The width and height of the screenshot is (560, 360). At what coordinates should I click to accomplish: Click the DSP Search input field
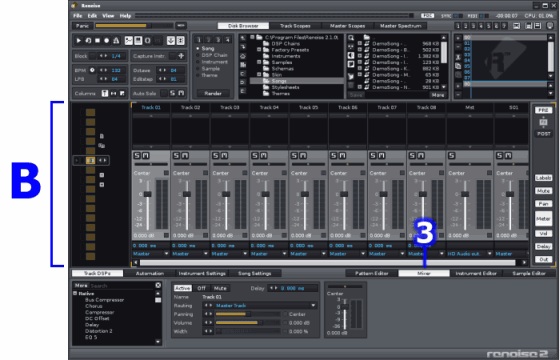pos(122,285)
